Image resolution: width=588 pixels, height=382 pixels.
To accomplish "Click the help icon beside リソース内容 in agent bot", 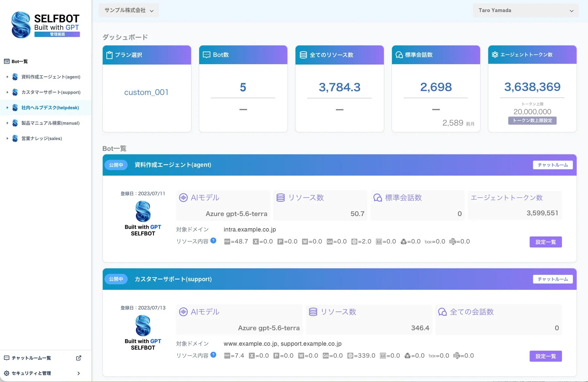I will (x=213, y=241).
